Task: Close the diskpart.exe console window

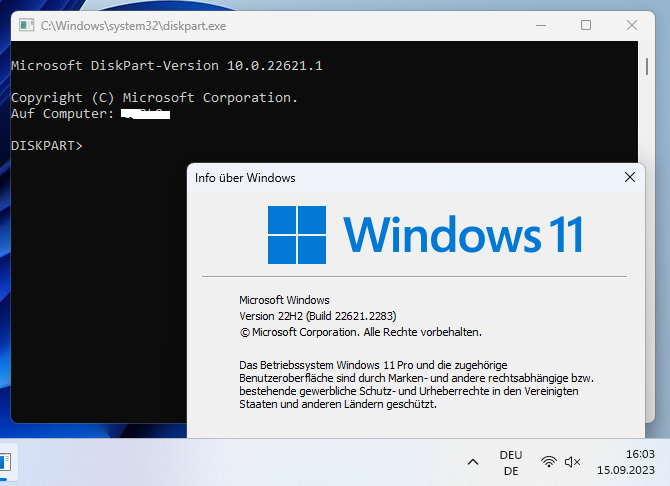Action: [x=632, y=26]
